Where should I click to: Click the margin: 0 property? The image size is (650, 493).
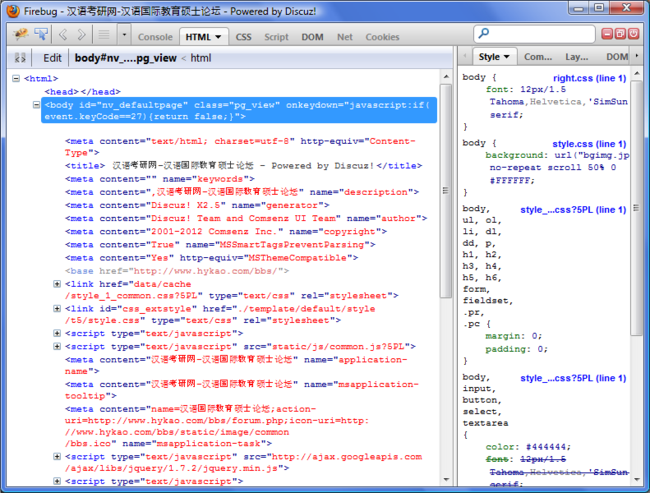click(x=513, y=336)
